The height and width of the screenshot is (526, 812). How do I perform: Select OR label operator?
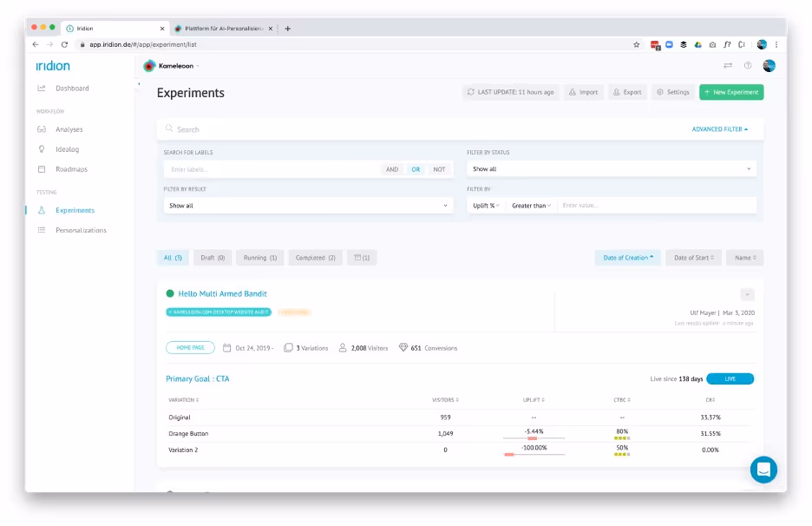tap(416, 169)
